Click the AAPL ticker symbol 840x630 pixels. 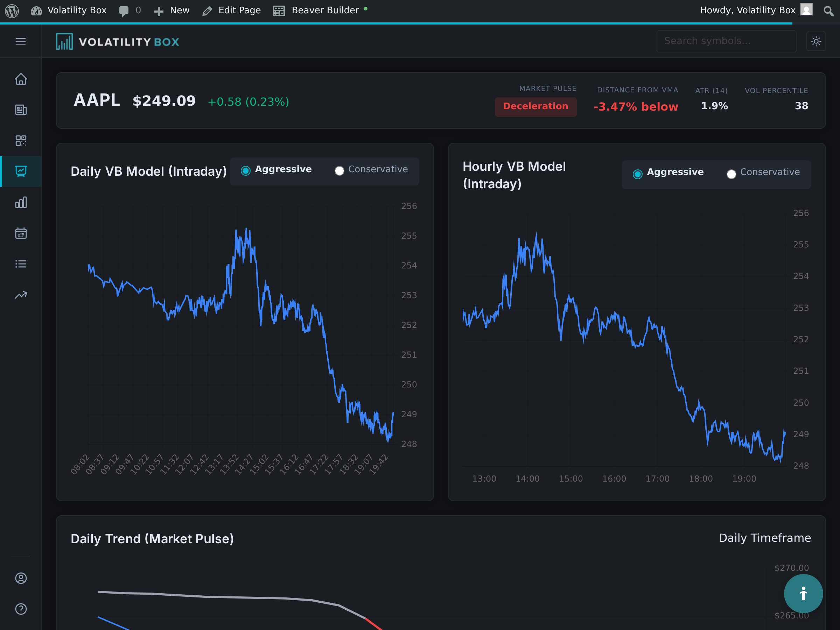click(97, 100)
